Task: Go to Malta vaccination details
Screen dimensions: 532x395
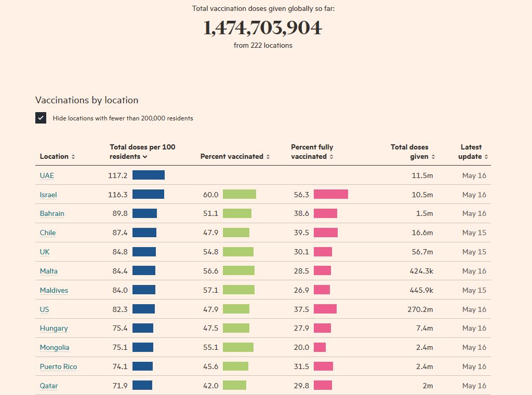Action: 49,271
